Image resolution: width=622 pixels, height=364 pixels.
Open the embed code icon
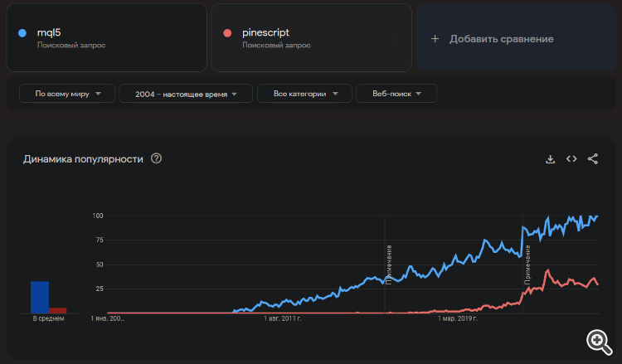(x=571, y=159)
